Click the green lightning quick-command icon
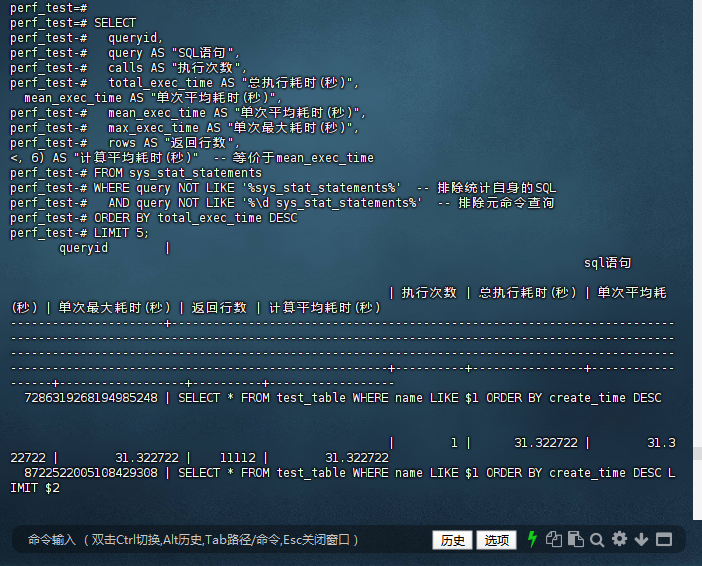 [x=532, y=539]
